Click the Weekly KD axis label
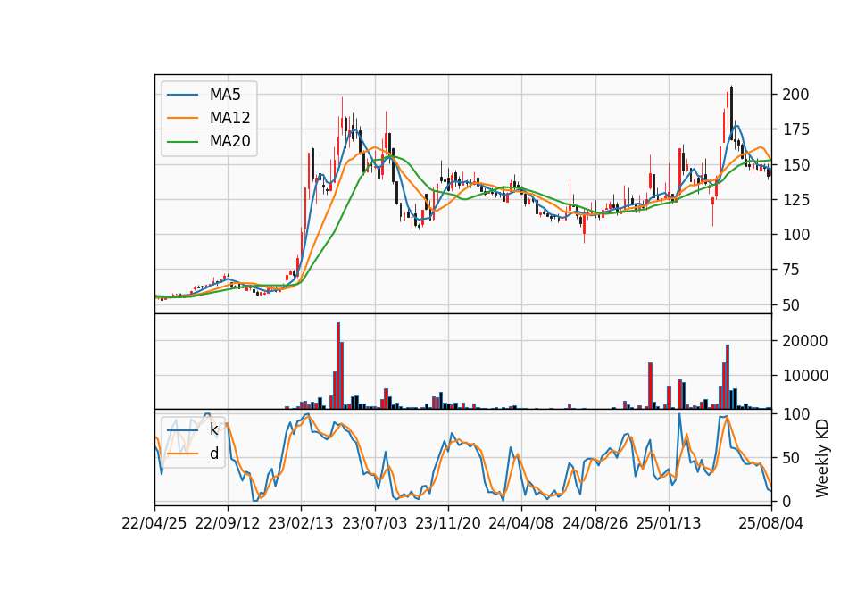This screenshot has height=616, width=857. coord(821,458)
